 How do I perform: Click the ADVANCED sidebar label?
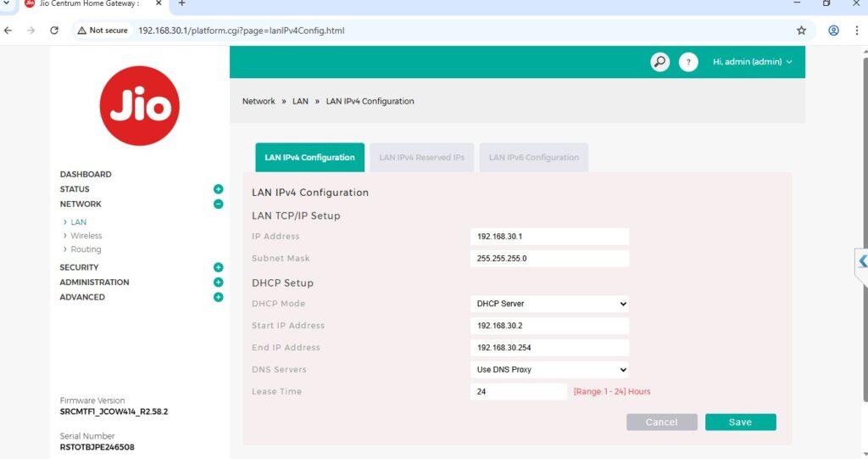point(82,297)
